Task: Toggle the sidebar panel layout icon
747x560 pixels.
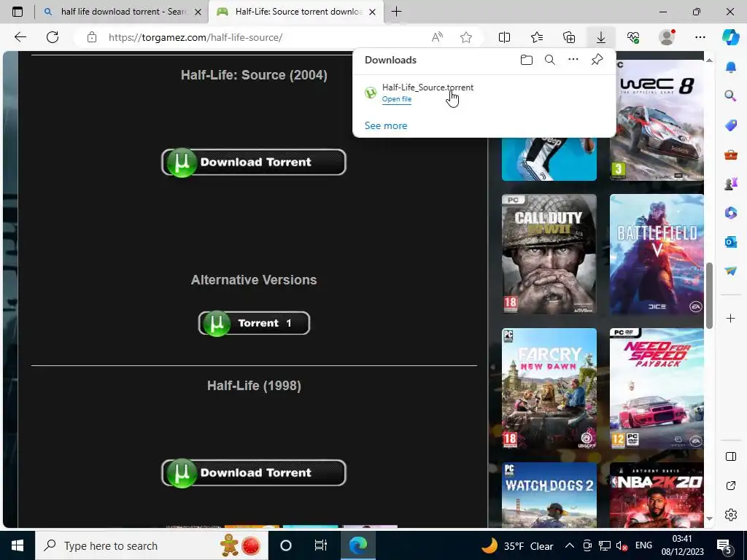Action: click(x=730, y=456)
